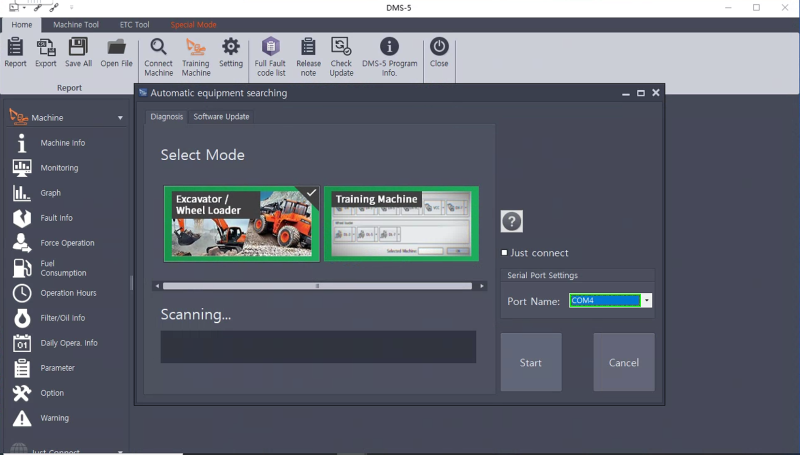Enable the Just connect checkbox
Viewport: 800px width, 455px height.
pos(505,253)
